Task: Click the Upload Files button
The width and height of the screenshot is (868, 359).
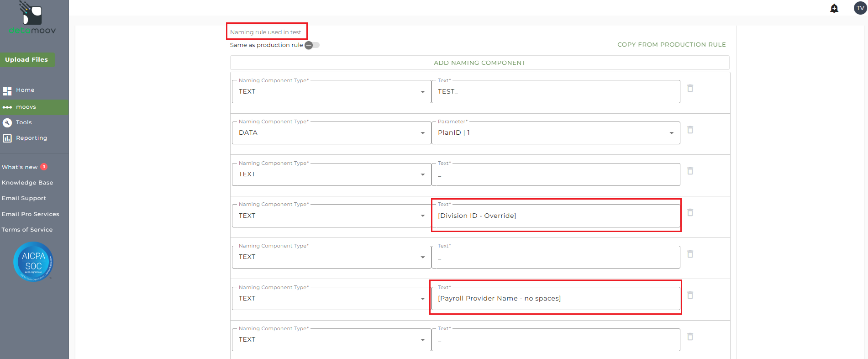Action: point(26,60)
